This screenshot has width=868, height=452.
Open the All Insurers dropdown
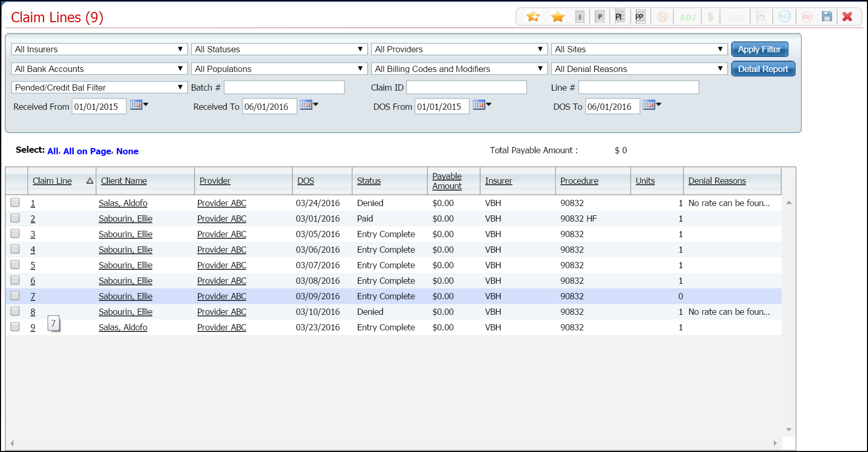pos(99,49)
